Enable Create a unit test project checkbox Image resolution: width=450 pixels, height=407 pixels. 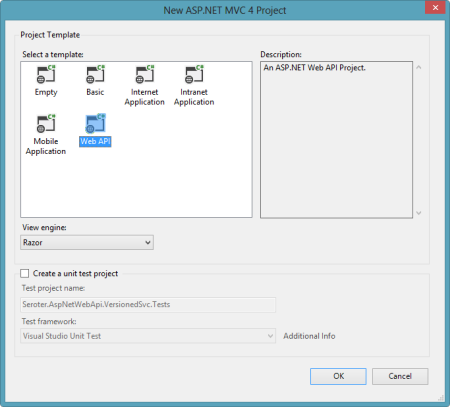tap(25, 274)
